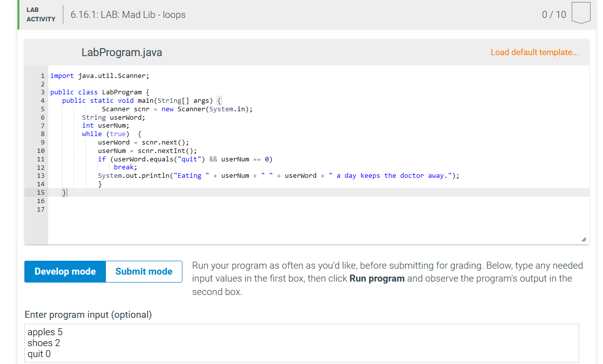Click the editor resize handle triangle
This screenshot has height=364, width=603.
pyautogui.click(x=583, y=239)
